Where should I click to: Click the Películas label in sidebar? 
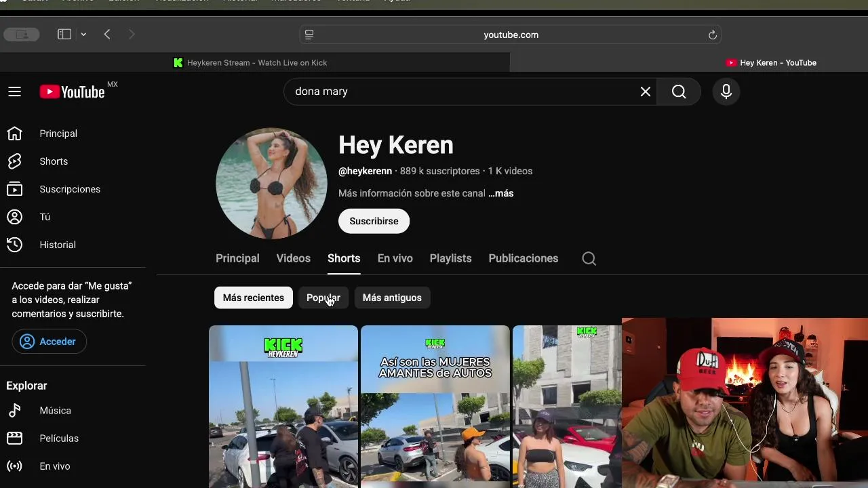tap(59, 439)
